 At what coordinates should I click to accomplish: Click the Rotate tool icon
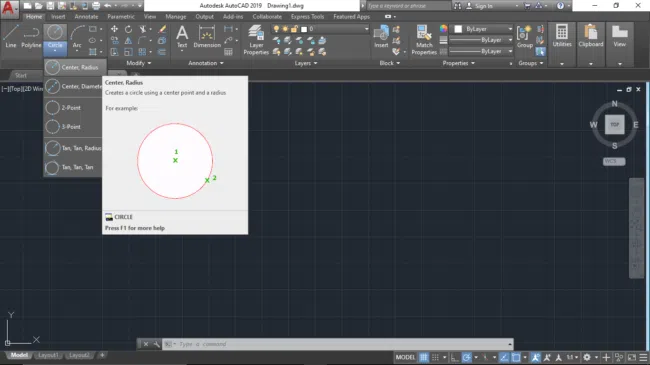coord(129,29)
